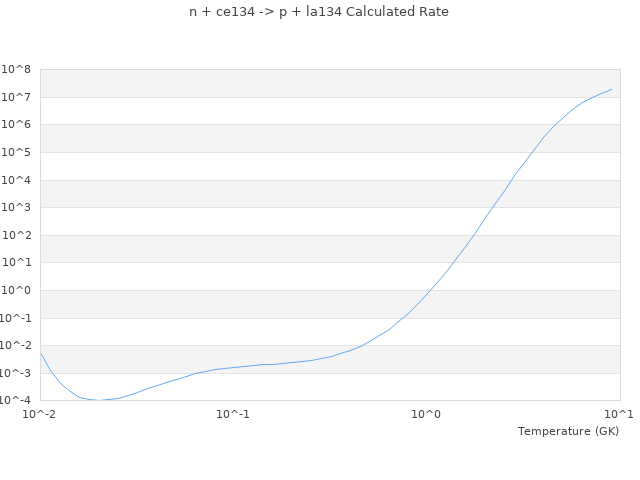Screen dimensions: 640x480
Task: Click the 10^4 y-axis tick label
Action: pos(16,181)
